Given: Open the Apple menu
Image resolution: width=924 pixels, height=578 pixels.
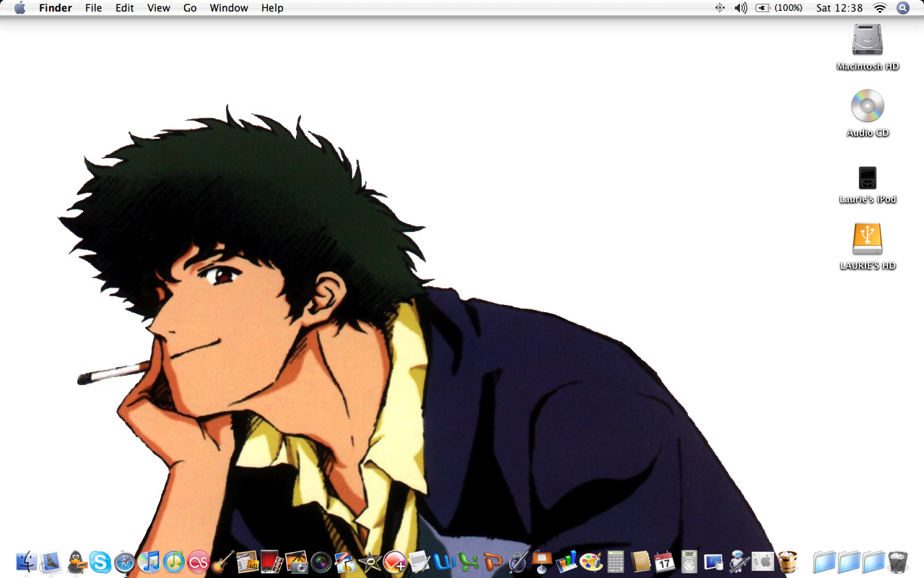Looking at the screenshot, I should (20, 8).
